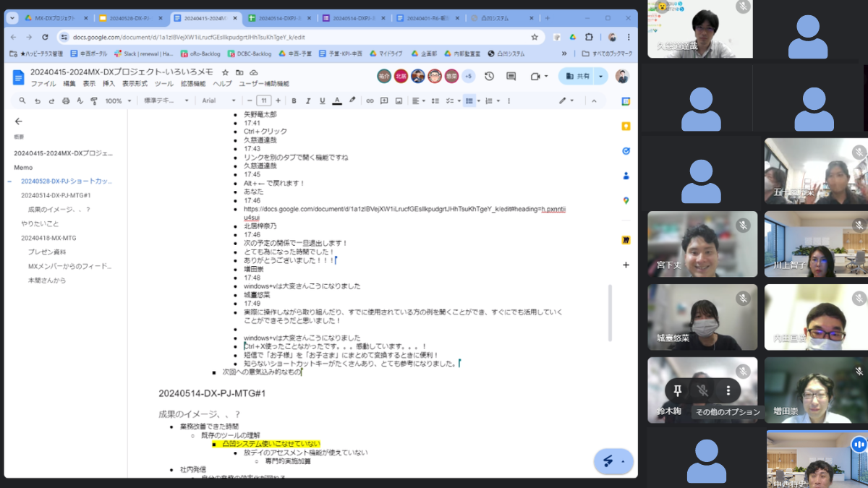868x488 pixels.
Task: Expand the dropdown arrow beside 共有
Action: click(600, 76)
